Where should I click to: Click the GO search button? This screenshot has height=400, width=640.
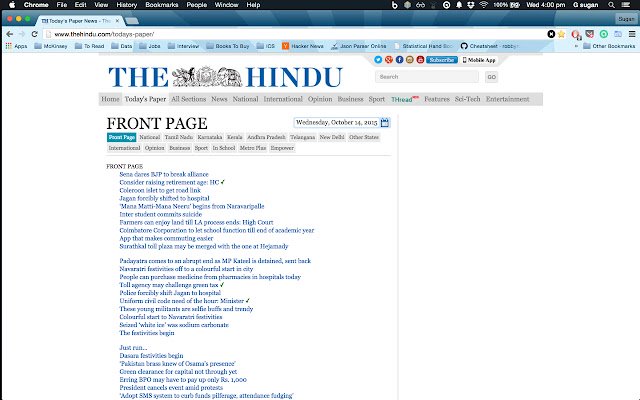[491, 77]
